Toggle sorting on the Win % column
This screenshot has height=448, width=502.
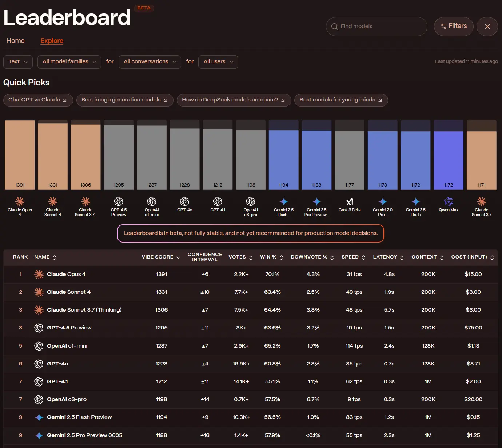271,257
